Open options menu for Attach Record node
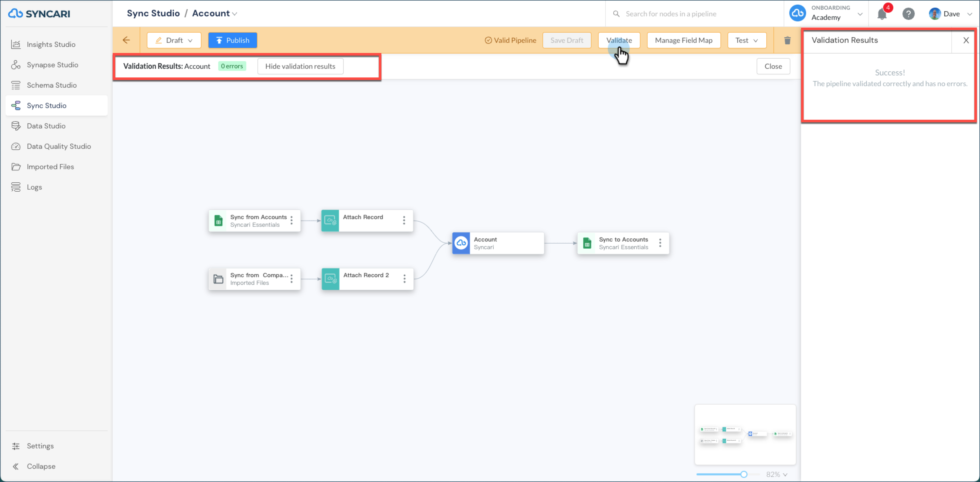This screenshot has width=980, height=482. click(x=404, y=220)
